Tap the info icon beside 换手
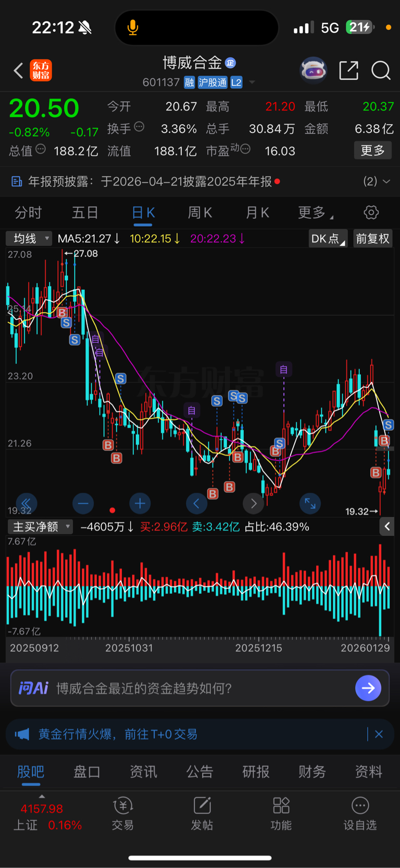This screenshot has height=868, width=400. (139, 126)
